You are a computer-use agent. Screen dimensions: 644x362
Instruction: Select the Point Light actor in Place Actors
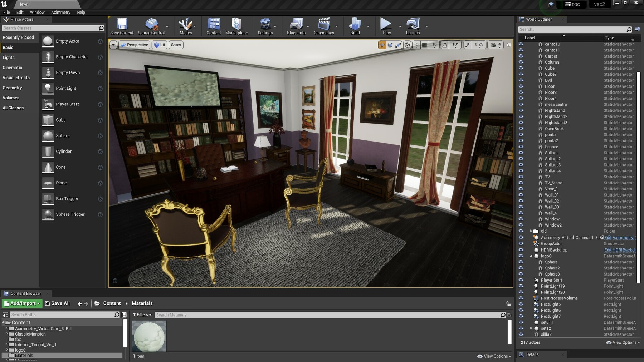click(x=66, y=88)
